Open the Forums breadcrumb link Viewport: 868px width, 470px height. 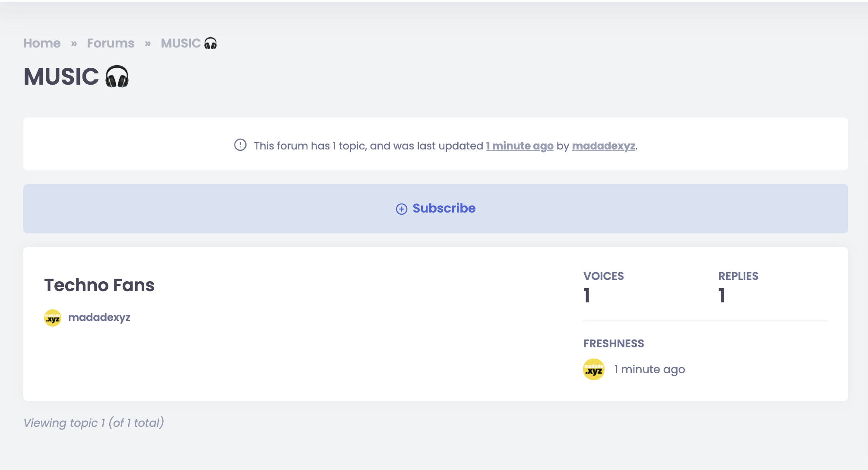[x=111, y=43]
